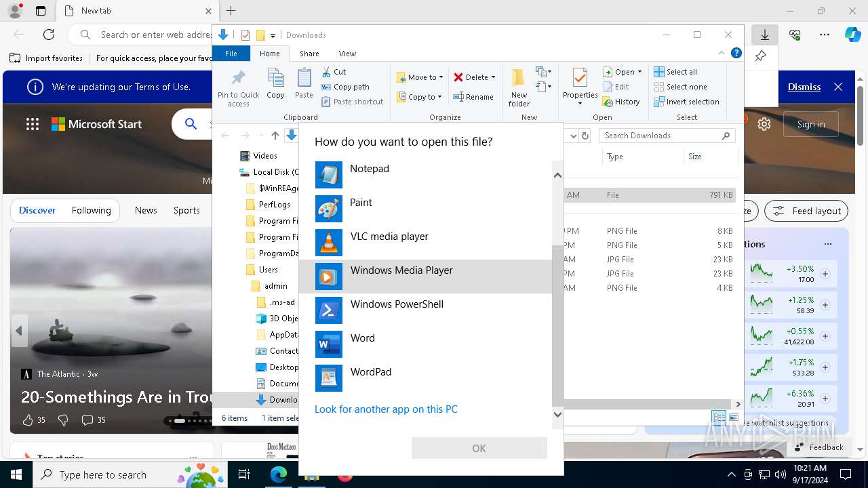868x488 pixels.
Task: Open the Windows Start menu
Action: (16, 474)
